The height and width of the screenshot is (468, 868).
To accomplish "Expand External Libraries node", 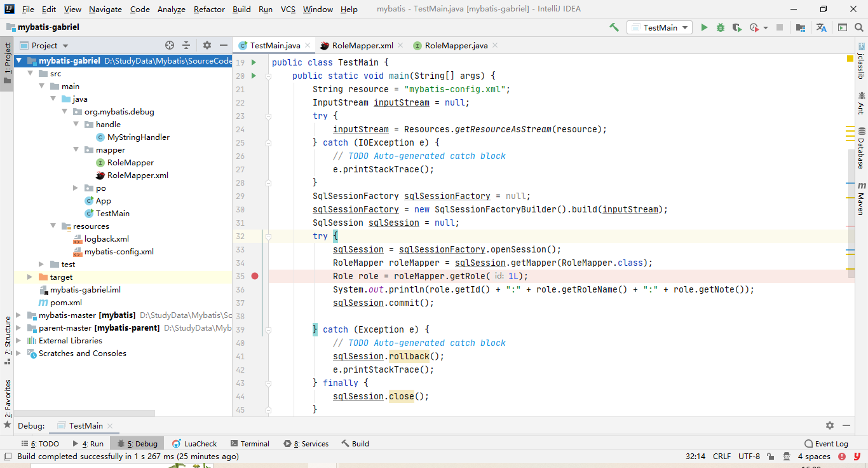I will (18, 341).
